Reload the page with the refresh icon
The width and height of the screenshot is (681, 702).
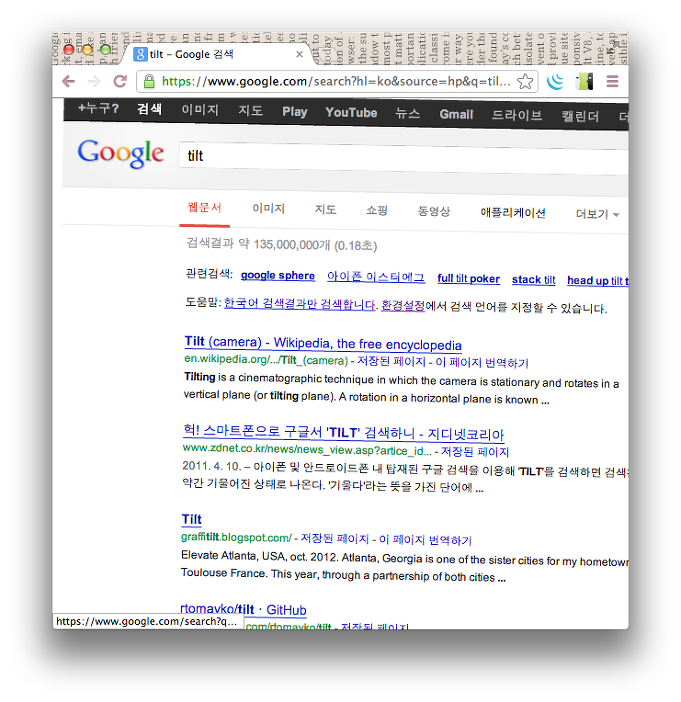(x=120, y=81)
